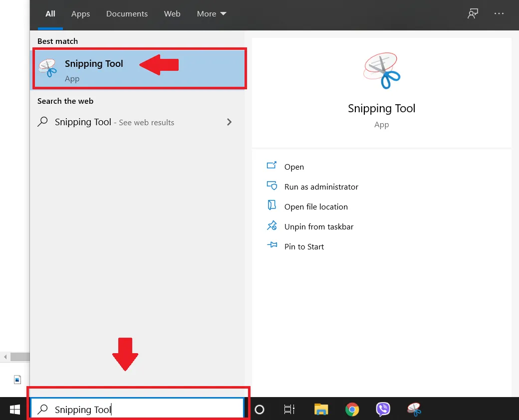Click Pin to Start
Screen dimensions: 519x420
[x=303, y=246]
